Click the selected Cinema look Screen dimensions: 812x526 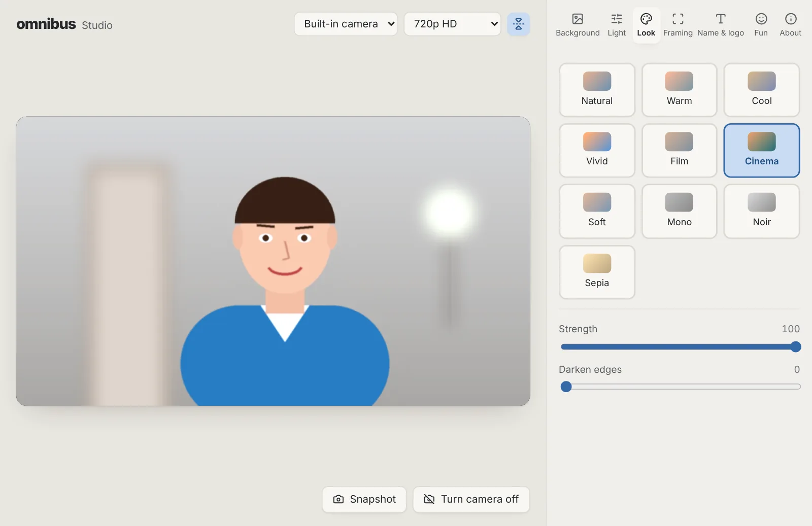point(761,151)
